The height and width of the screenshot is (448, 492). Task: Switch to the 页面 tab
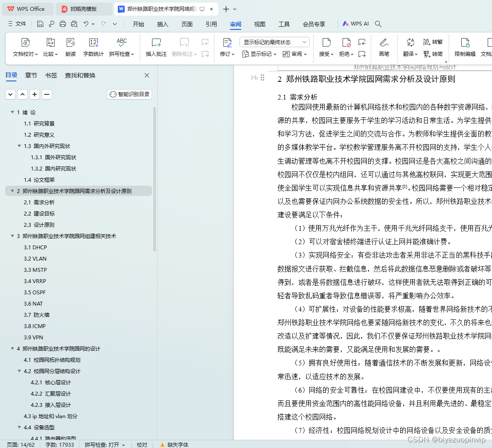click(x=187, y=24)
